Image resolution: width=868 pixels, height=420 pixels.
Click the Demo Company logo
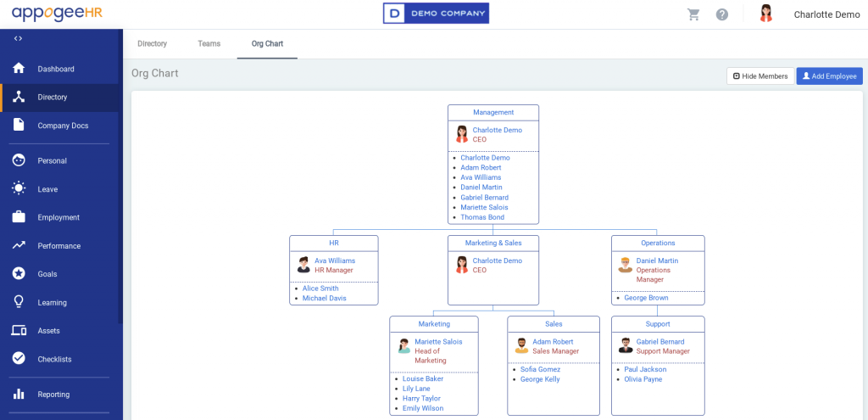436,14
